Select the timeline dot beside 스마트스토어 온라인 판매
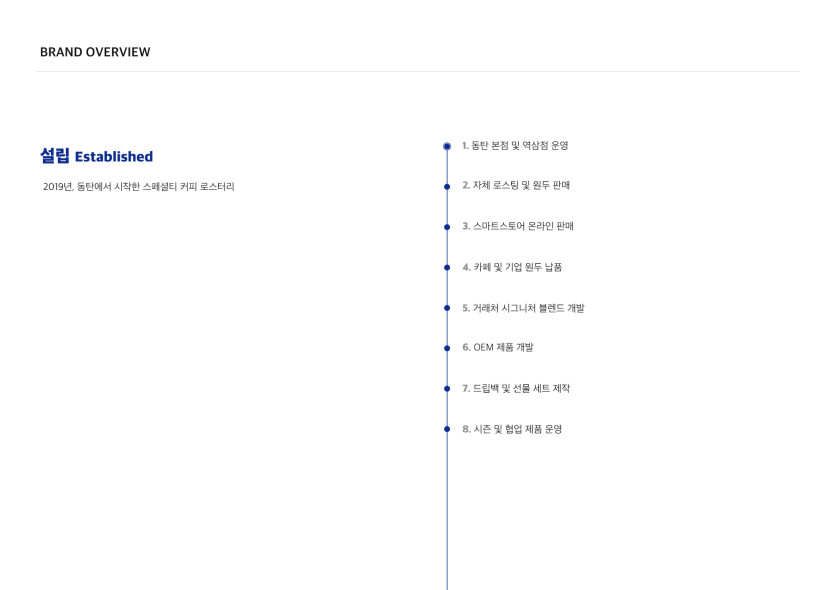Image resolution: width=835 pixels, height=590 pixels. pyautogui.click(x=447, y=227)
